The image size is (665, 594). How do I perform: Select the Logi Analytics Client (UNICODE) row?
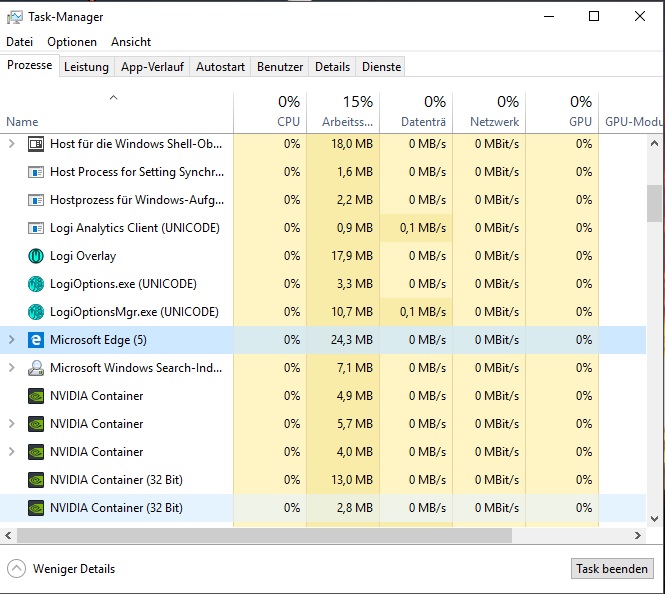pos(323,228)
